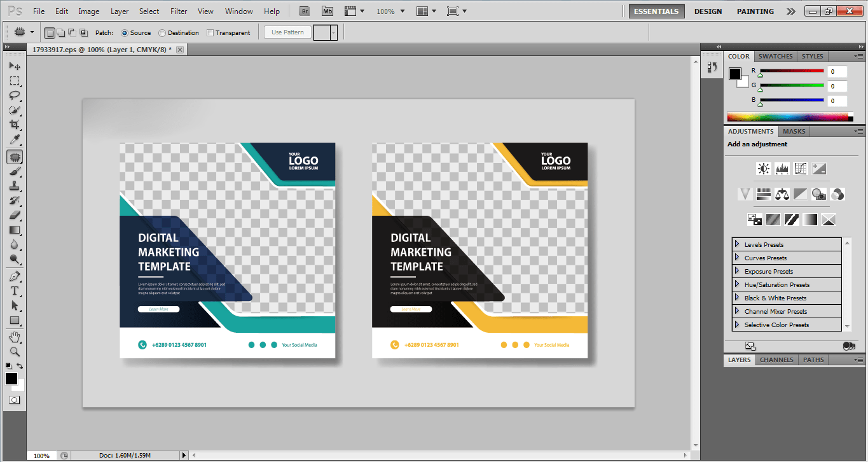
Task: Click the Use Pattern button
Action: click(x=287, y=32)
